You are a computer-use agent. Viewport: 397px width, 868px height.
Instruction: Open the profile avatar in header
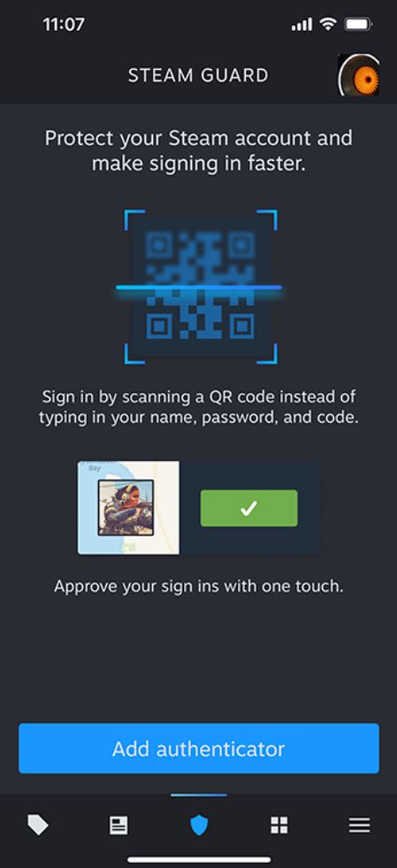pos(358,75)
